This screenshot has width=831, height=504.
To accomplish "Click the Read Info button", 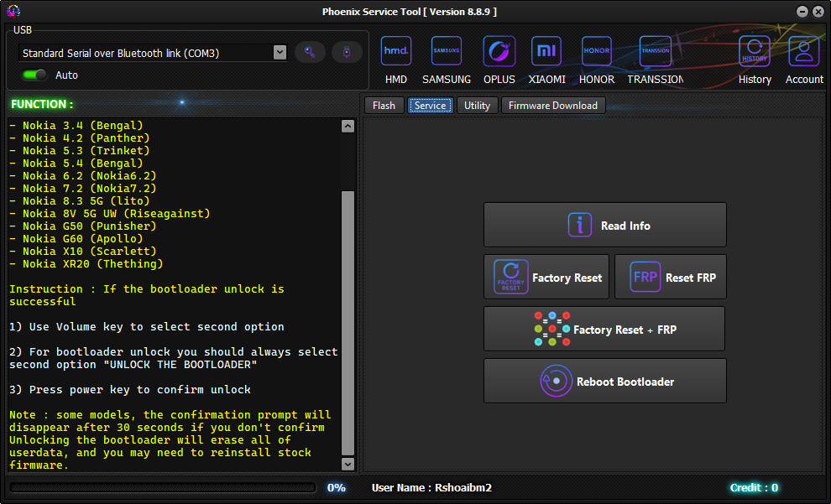I will (x=604, y=225).
